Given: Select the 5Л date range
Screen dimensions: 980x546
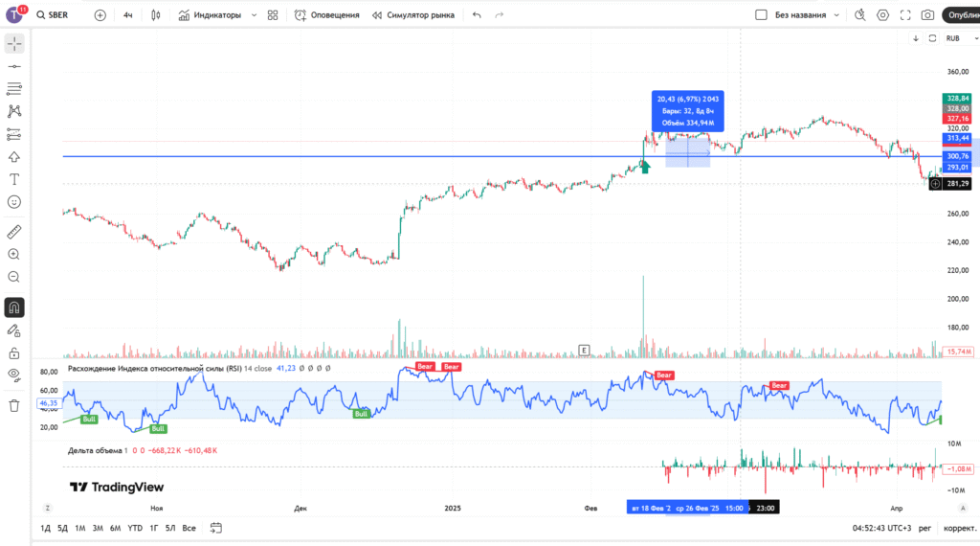Looking at the screenshot, I should click(170, 528).
